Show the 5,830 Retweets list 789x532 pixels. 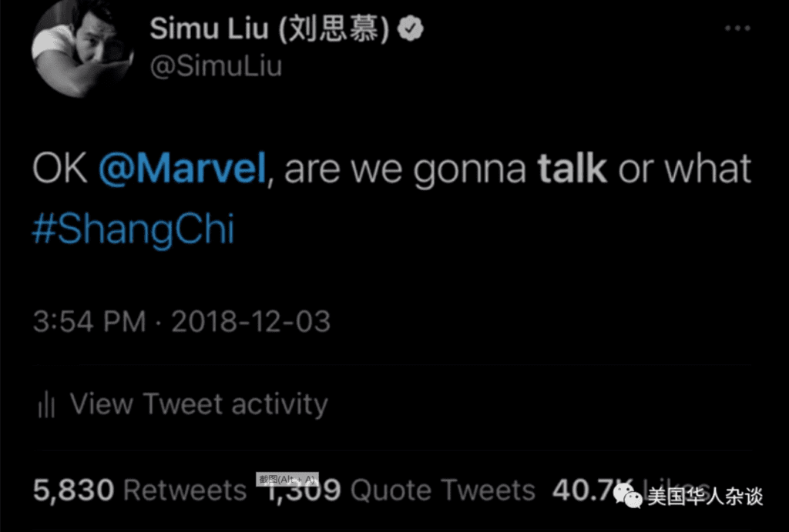(140, 490)
